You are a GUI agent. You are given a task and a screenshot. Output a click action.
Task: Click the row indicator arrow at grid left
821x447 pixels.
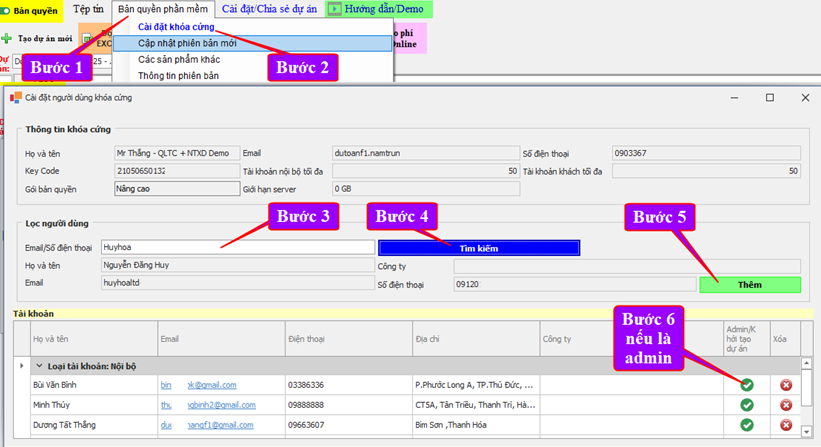(x=22, y=366)
